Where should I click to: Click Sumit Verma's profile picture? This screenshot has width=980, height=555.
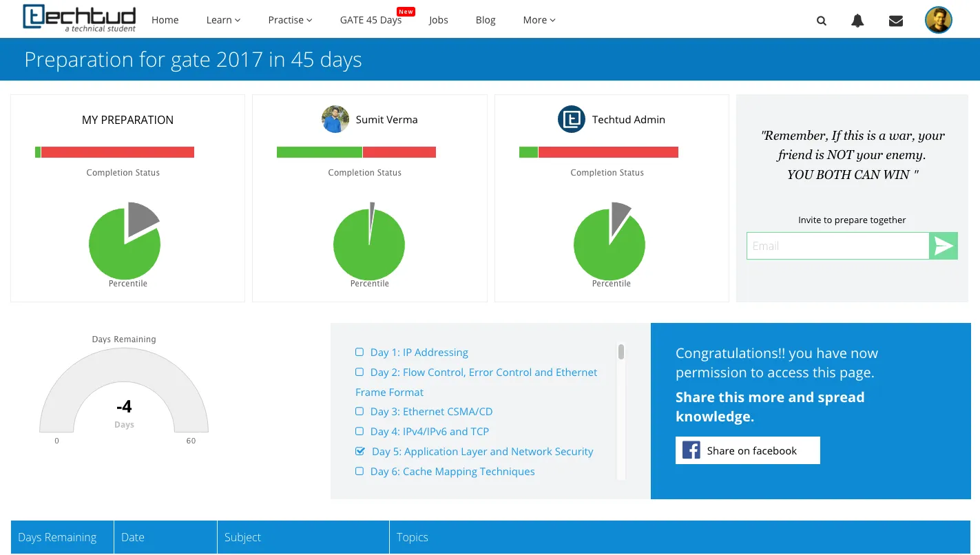[x=335, y=119]
